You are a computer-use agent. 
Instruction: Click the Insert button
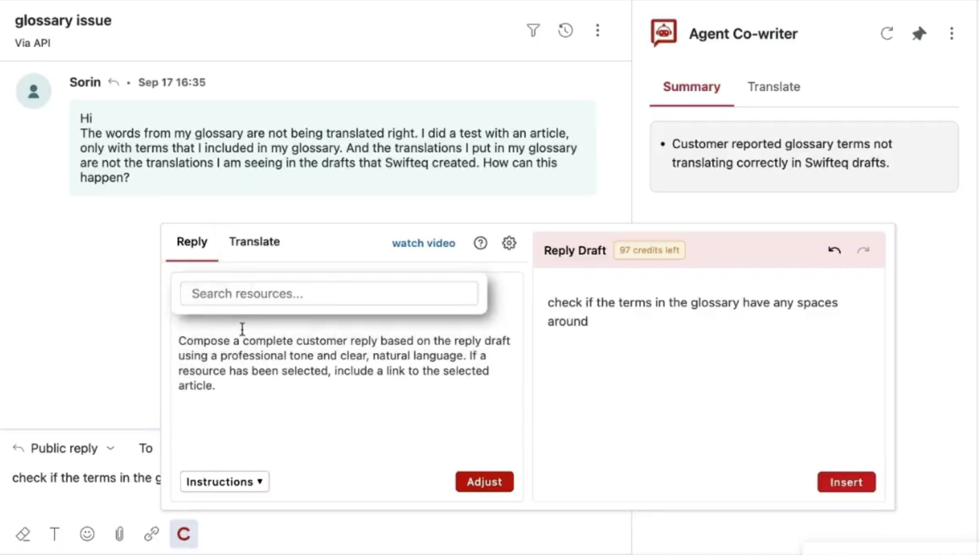click(x=846, y=482)
